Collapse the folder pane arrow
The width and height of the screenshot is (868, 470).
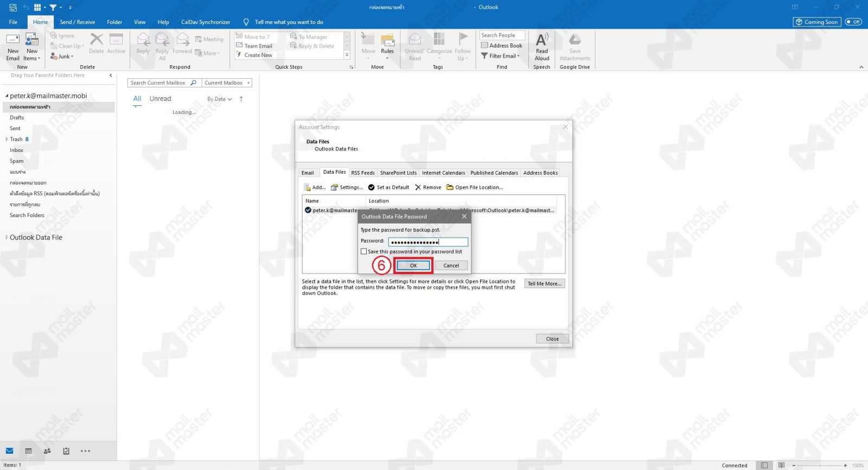pos(111,75)
